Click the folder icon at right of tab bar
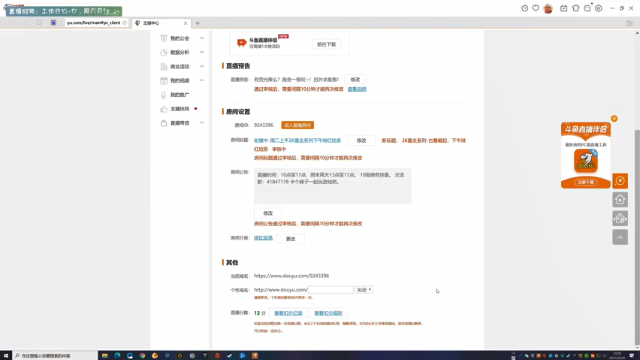The image size is (640, 360). pyautogui.click(x=629, y=23)
